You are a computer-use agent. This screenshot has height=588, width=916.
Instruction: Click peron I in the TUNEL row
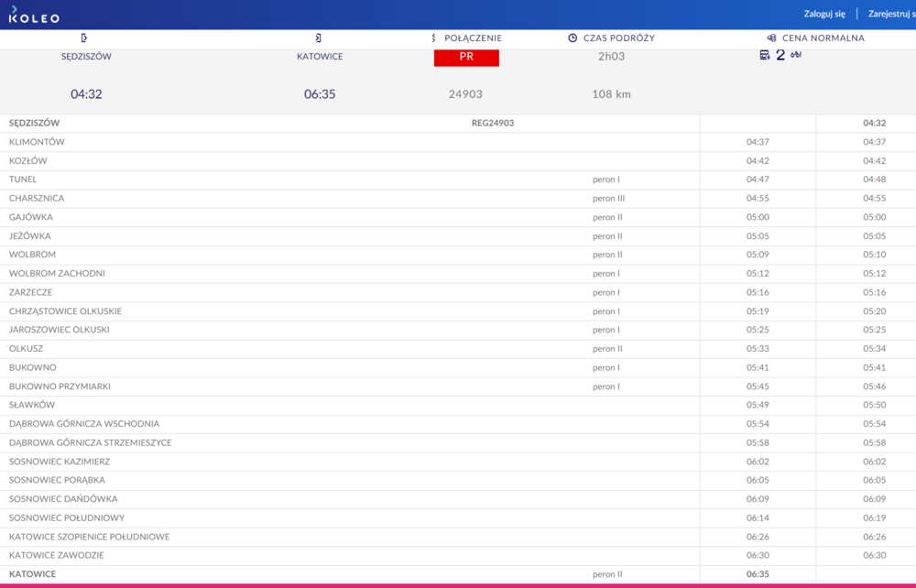pyautogui.click(x=605, y=180)
